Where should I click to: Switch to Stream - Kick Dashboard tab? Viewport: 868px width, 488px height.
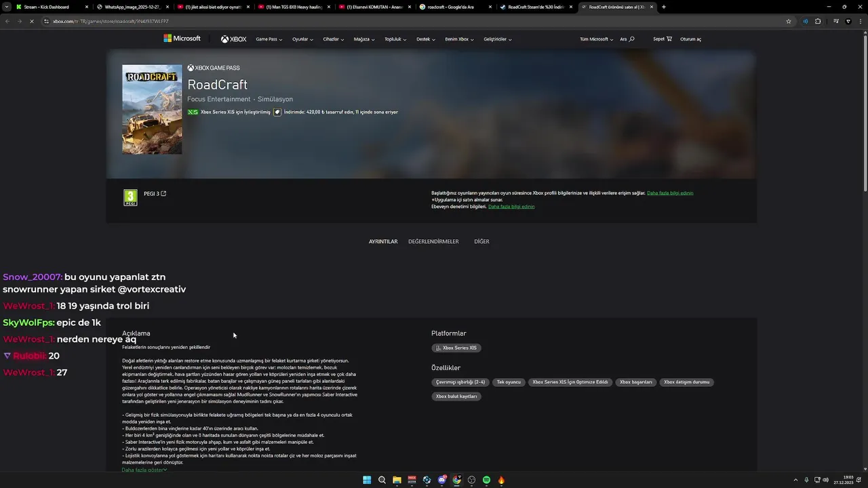[x=51, y=7]
